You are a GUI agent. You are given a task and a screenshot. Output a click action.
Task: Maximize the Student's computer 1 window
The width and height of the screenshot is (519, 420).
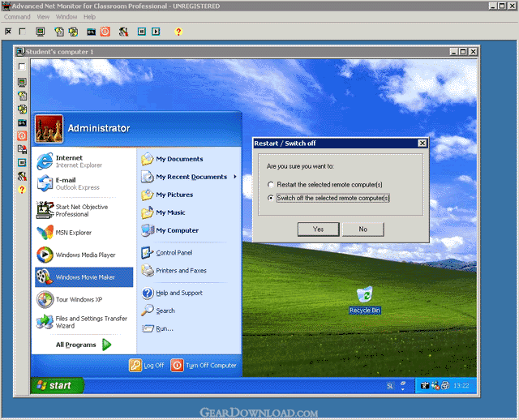(x=463, y=52)
